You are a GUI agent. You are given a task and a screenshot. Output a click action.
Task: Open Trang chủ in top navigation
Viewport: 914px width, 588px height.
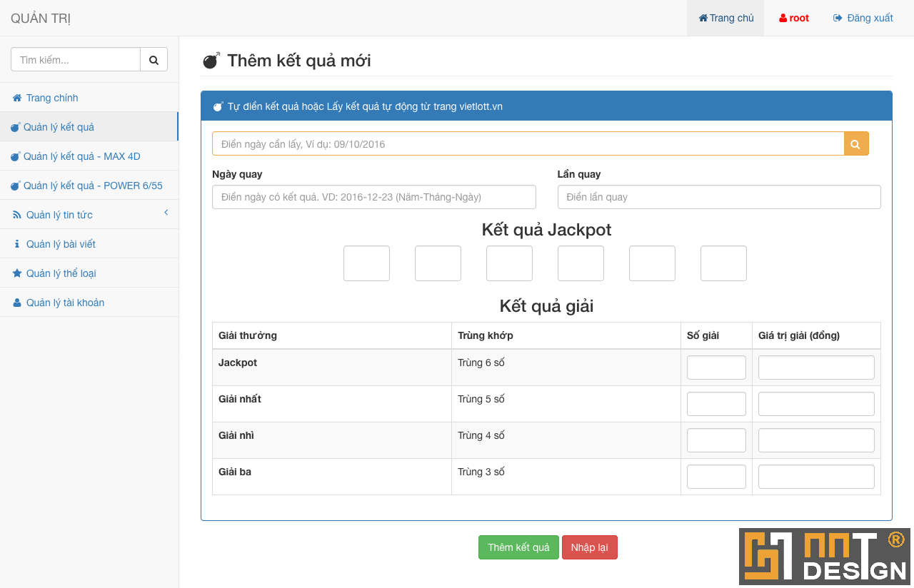pos(725,18)
